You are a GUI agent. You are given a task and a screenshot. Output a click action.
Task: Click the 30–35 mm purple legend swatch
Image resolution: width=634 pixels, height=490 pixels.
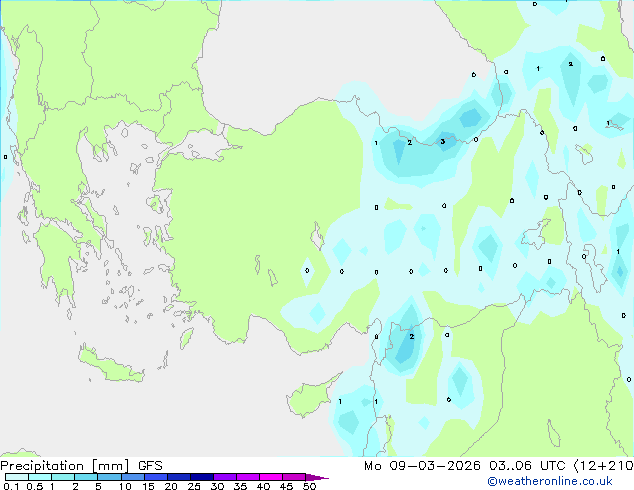click(224, 477)
